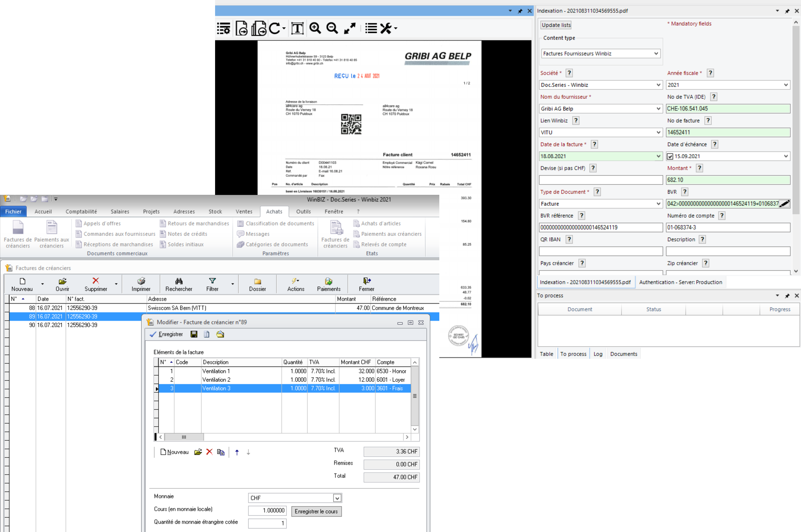Click the Filtrer funnel icon

[212, 285]
